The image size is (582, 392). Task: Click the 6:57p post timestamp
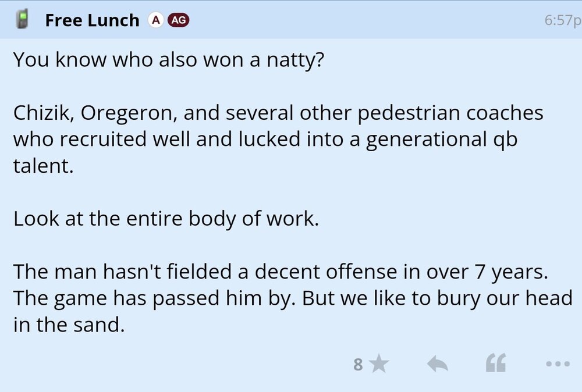[x=562, y=20]
